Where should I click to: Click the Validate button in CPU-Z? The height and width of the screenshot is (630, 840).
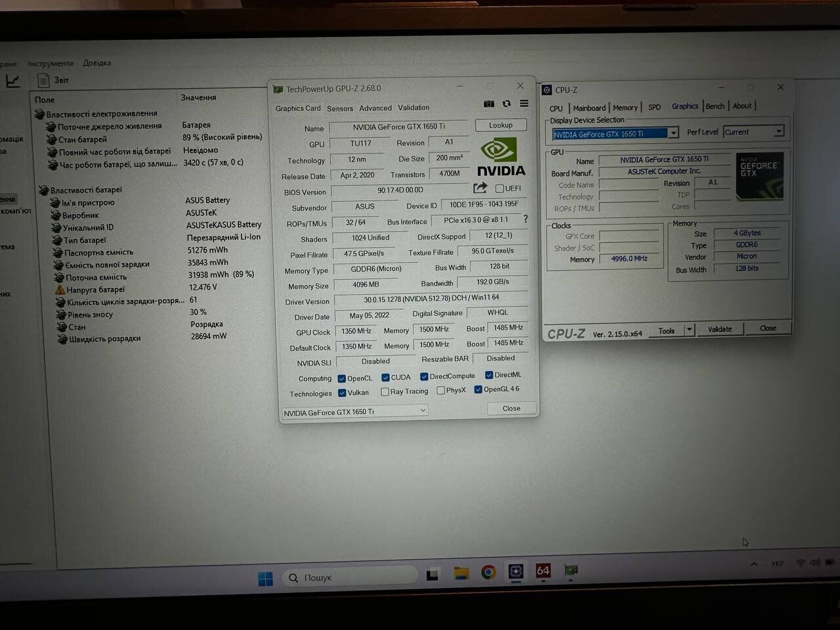click(720, 329)
